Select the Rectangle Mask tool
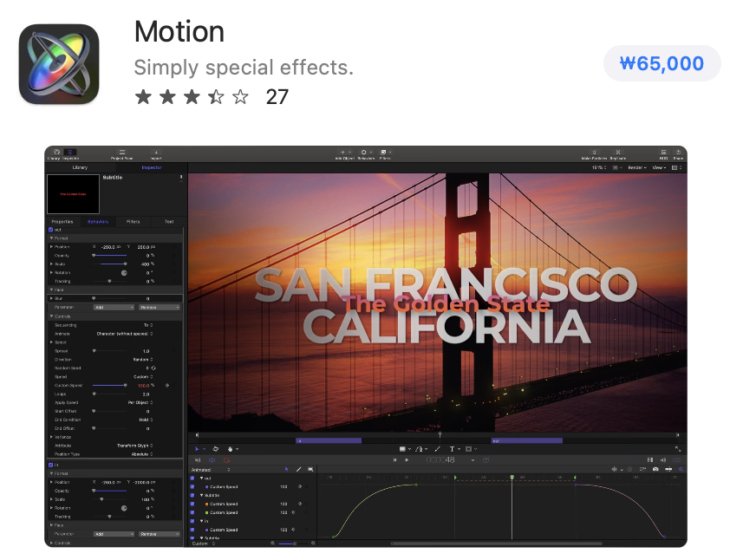This screenshot has width=730, height=560. click(x=469, y=449)
